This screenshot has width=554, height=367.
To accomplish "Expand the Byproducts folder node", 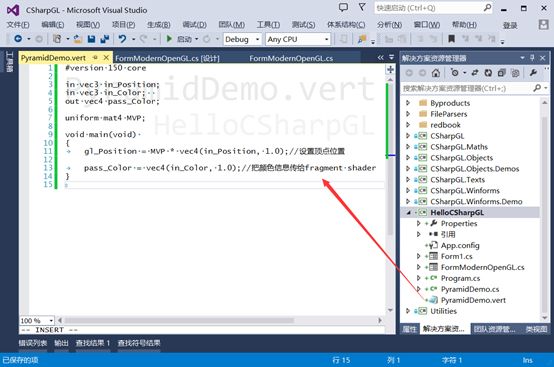I will pyautogui.click(x=408, y=103).
